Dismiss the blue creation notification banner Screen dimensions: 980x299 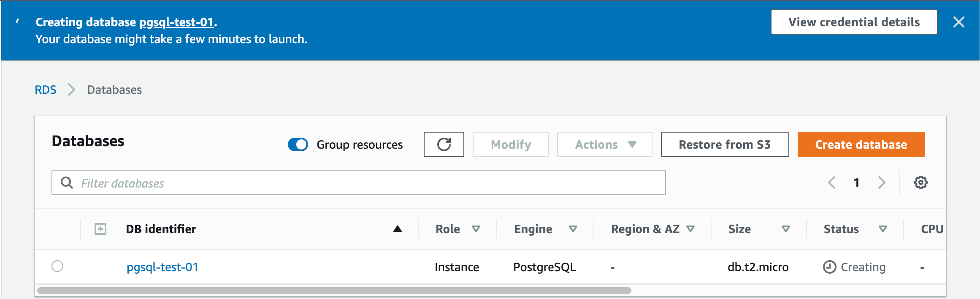pyautogui.click(x=958, y=22)
